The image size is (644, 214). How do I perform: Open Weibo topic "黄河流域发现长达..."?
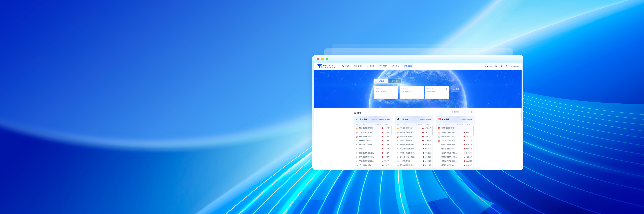(x=366, y=137)
